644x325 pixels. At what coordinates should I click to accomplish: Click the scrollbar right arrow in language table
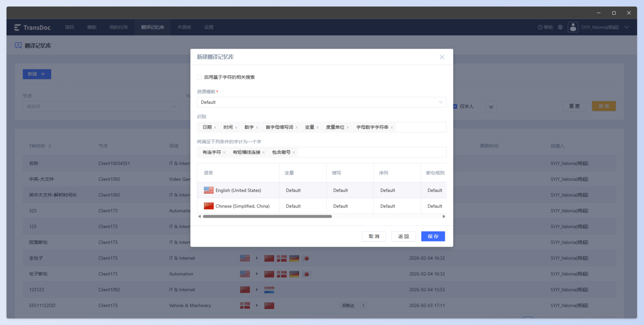tap(444, 216)
